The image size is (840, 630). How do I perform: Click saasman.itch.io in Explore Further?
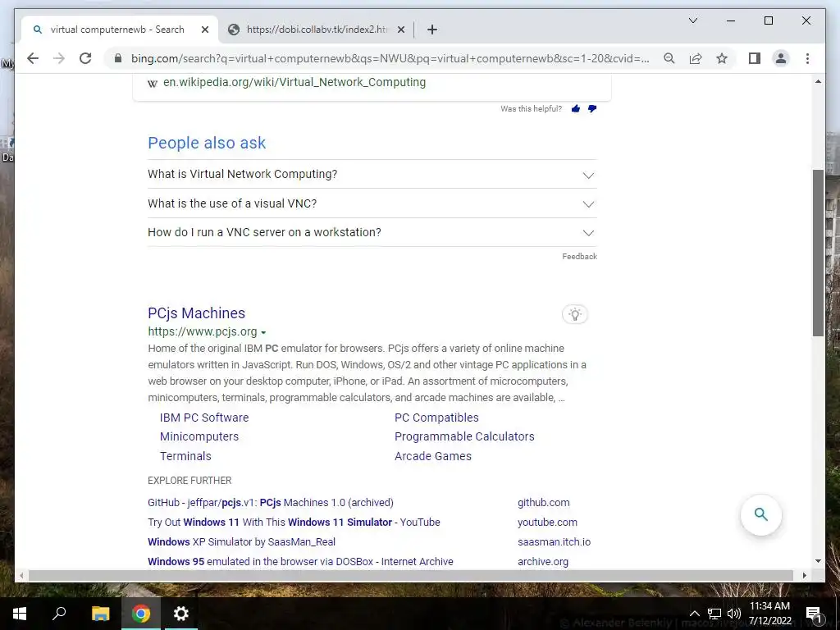pyautogui.click(x=554, y=541)
